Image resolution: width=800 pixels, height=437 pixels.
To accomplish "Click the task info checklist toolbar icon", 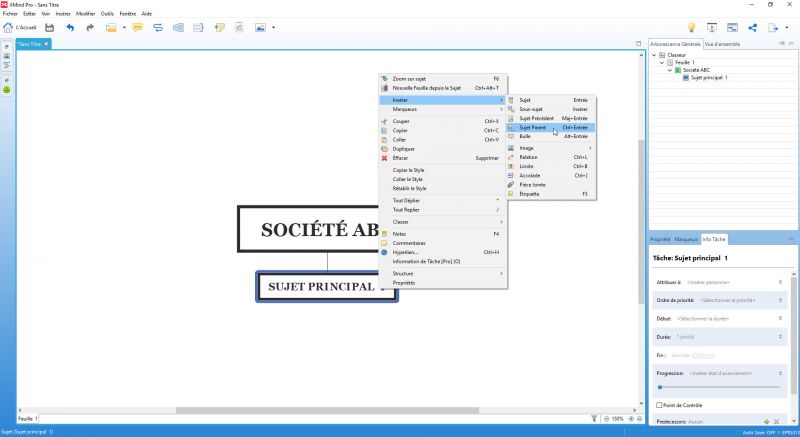I will click(x=239, y=28).
